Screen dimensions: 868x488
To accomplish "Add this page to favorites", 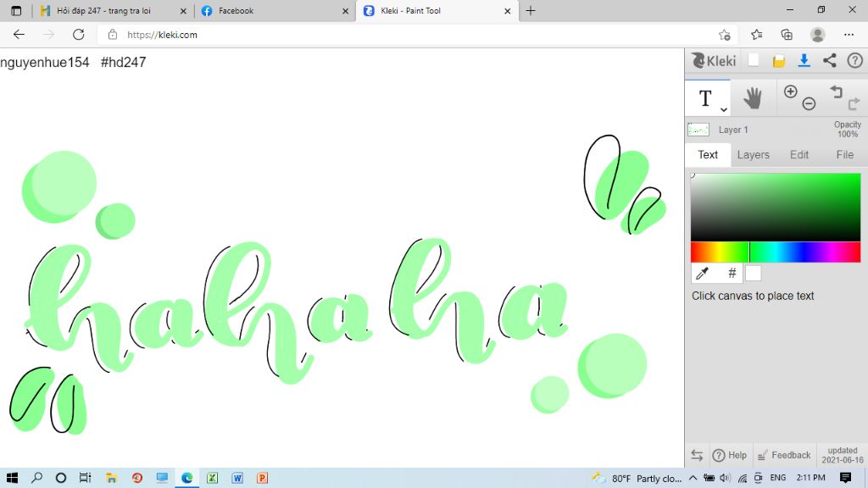I will pyautogui.click(x=724, y=35).
